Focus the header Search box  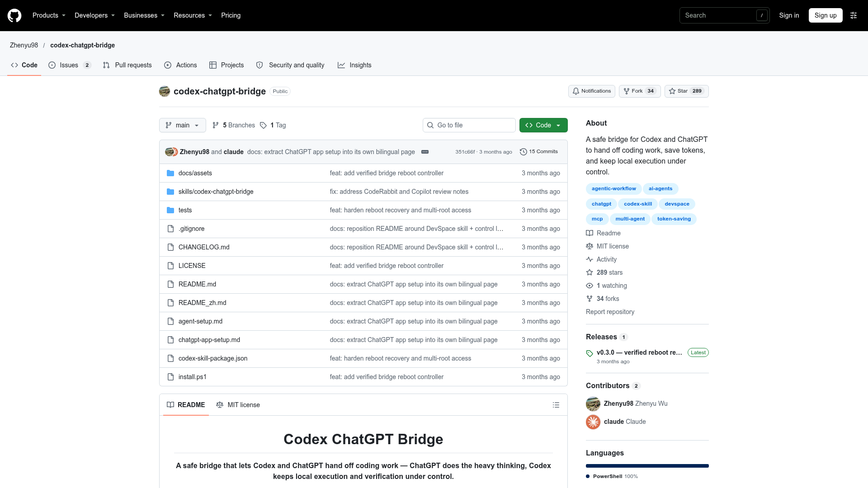[x=724, y=15]
